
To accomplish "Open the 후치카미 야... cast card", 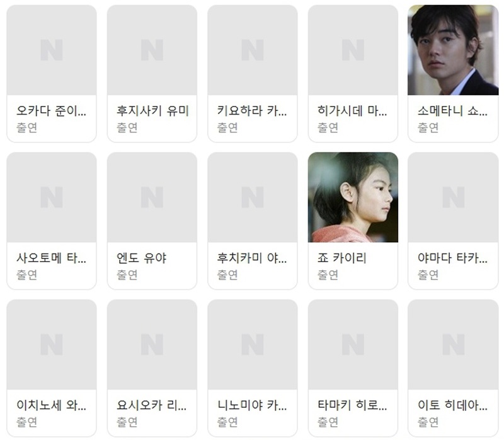I will pos(253,221).
